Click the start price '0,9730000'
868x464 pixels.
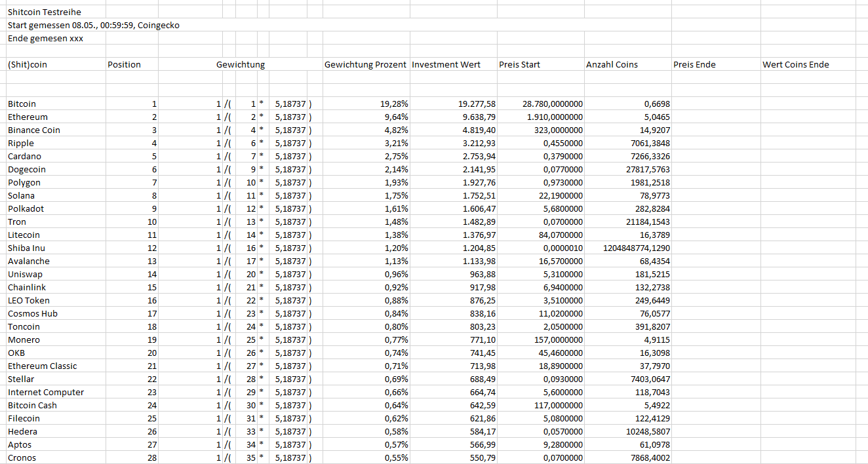540,182
